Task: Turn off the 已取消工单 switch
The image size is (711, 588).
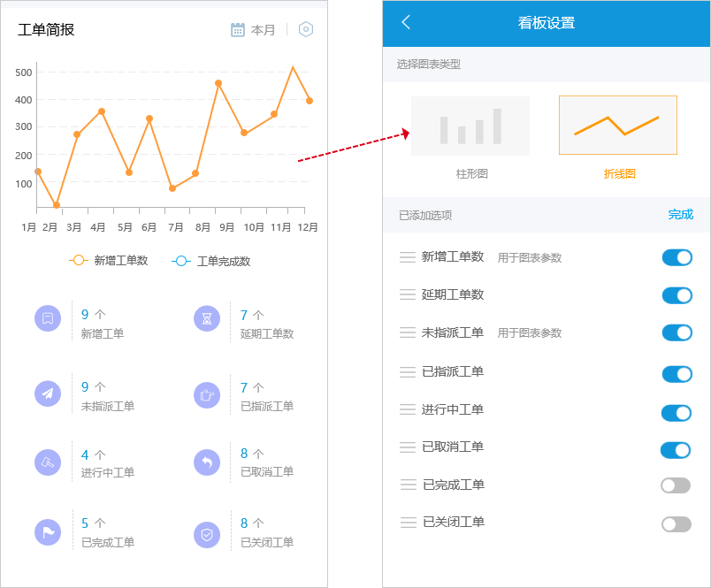Action: pos(676,450)
